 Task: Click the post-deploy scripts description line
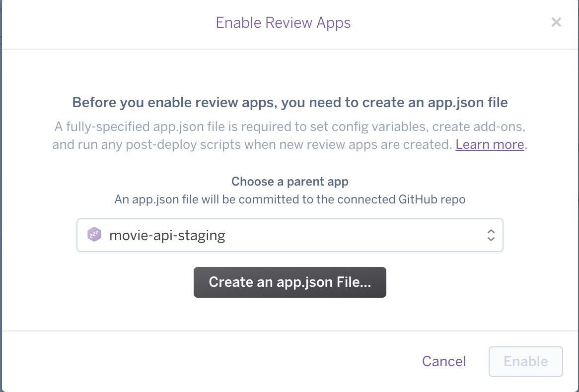pos(253,144)
